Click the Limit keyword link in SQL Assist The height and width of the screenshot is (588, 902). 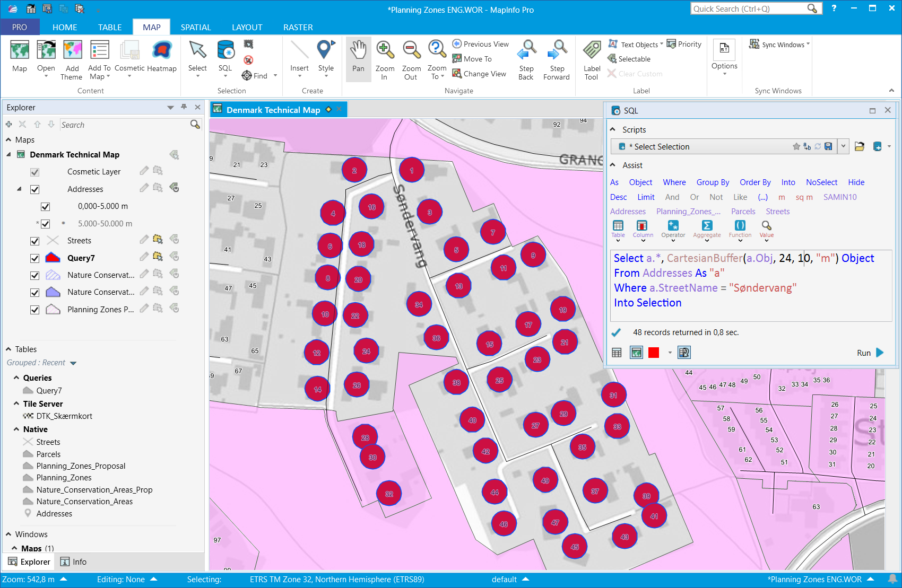click(646, 197)
